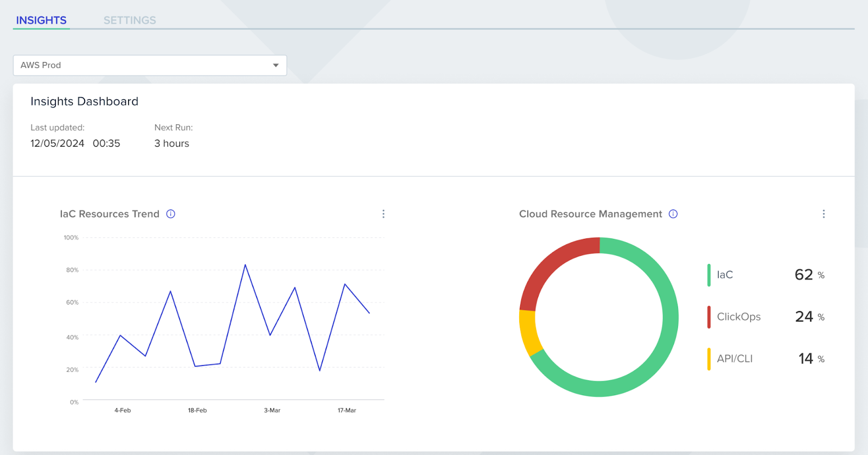Click info icon next to Cloud Resource Management

point(673,214)
